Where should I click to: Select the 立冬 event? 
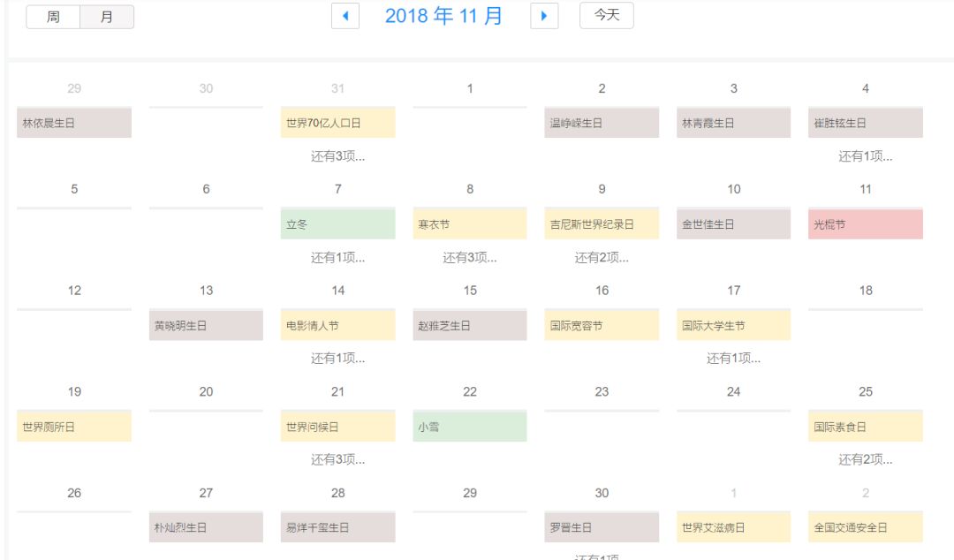(x=337, y=224)
